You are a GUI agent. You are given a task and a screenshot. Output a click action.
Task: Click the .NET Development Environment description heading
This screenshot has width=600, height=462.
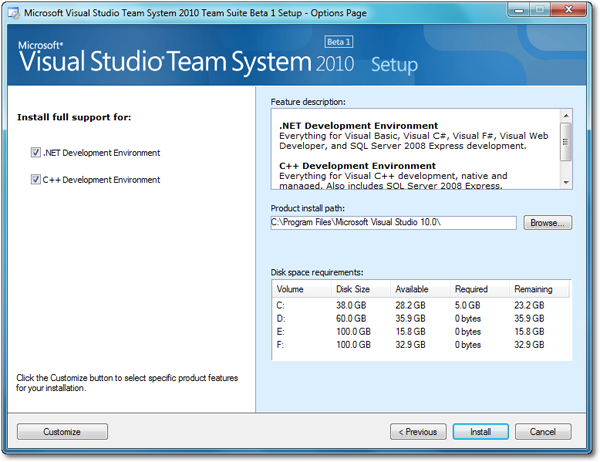click(x=359, y=126)
